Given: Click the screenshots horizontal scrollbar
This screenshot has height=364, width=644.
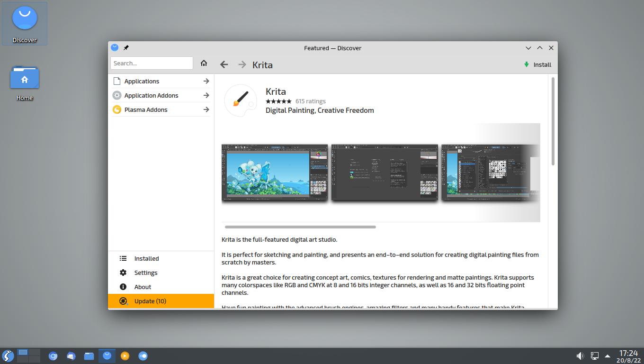Looking at the screenshot, I should (300, 227).
